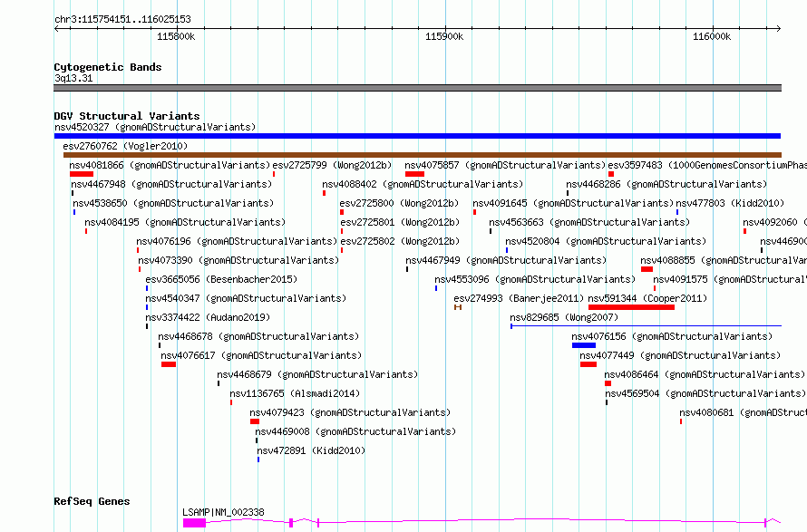Open esv2725799 (Wong2012b) label

[332, 165]
